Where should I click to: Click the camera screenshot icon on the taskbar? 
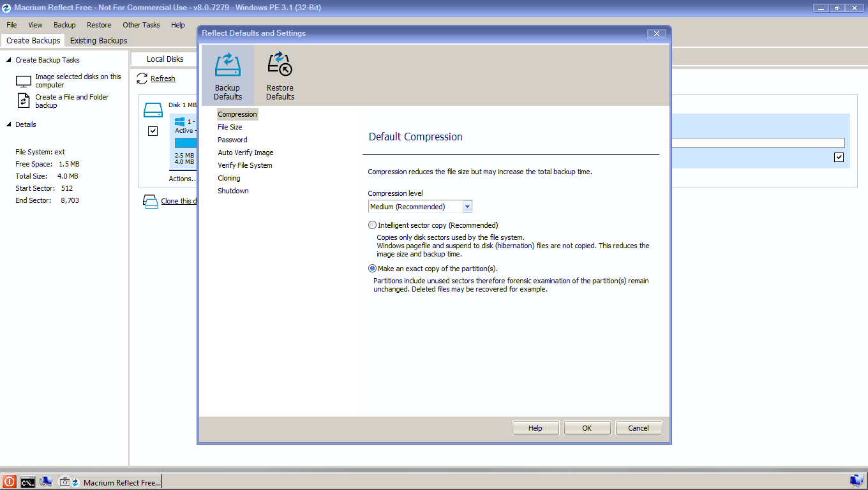click(65, 482)
